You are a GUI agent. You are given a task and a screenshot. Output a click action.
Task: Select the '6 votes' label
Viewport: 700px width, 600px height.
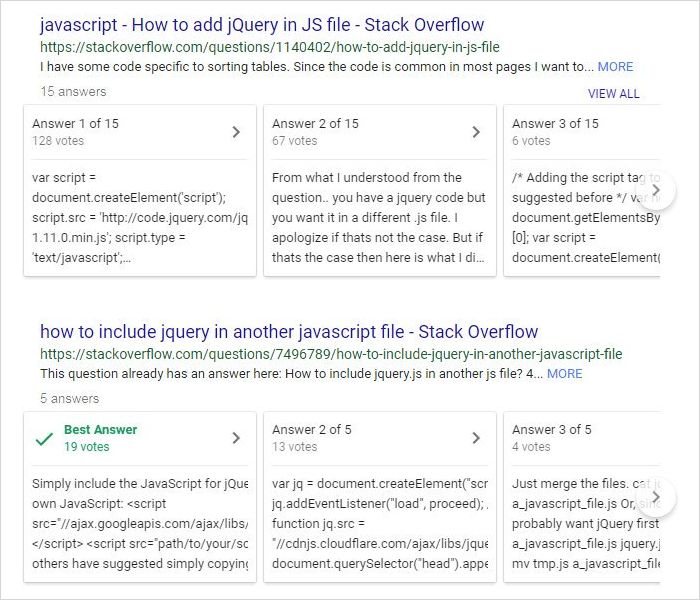531,141
